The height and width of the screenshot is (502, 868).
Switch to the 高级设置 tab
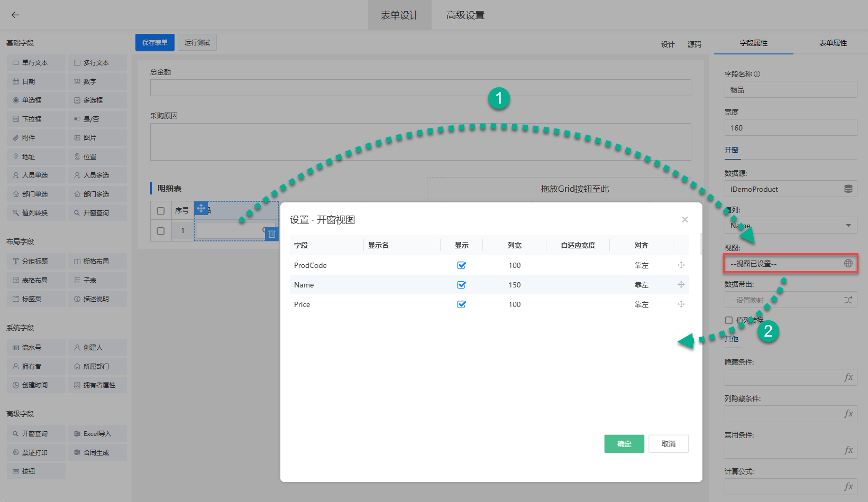465,15
